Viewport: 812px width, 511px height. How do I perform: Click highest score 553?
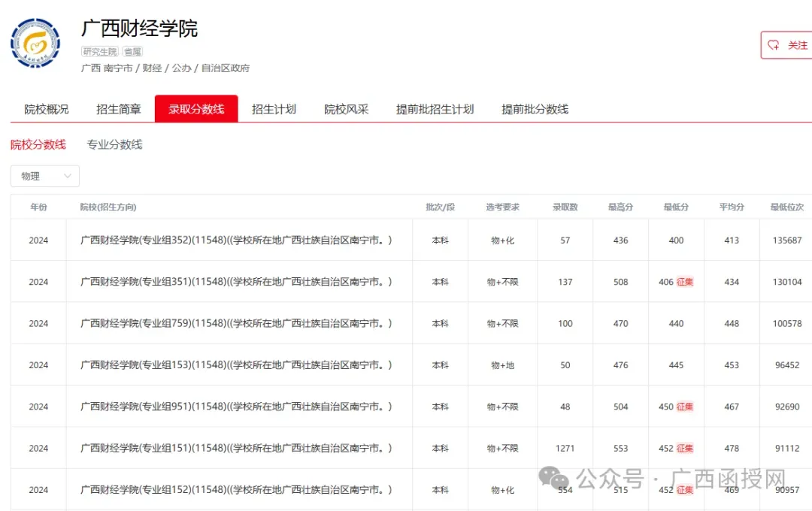(x=620, y=449)
